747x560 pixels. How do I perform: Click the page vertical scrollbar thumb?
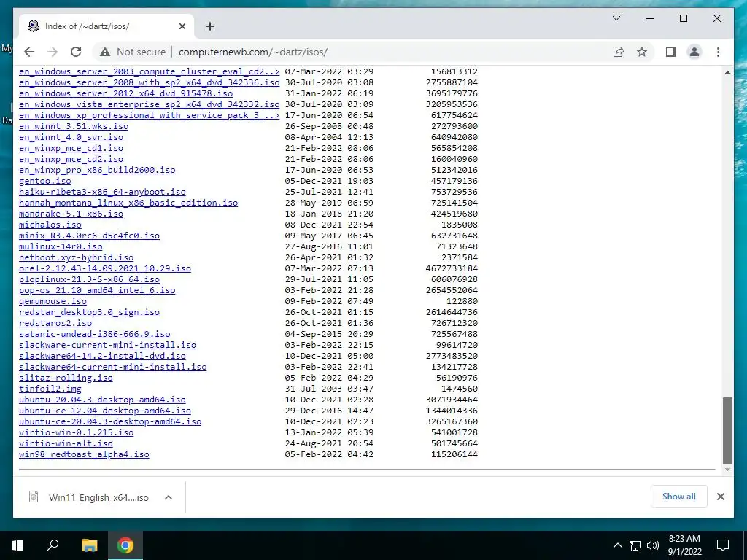coord(727,430)
